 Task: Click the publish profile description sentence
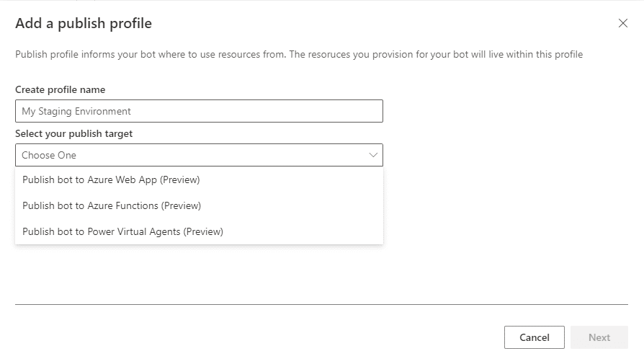point(299,55)
